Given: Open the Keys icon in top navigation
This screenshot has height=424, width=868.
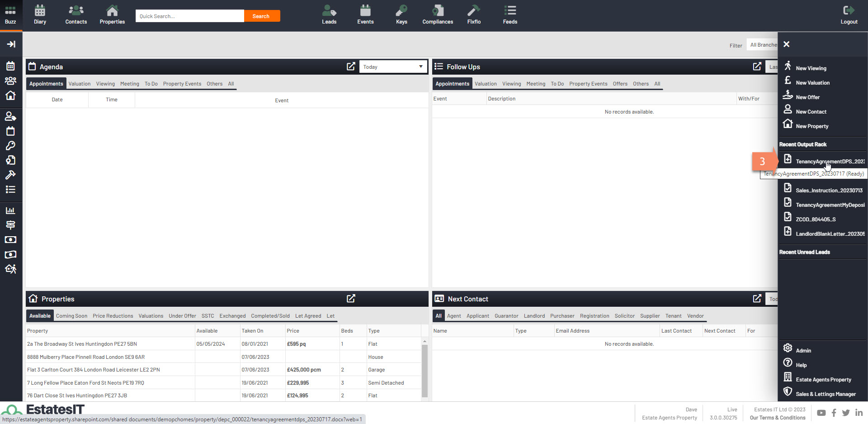Looking at the screenshot, I should tap(401, 15).
